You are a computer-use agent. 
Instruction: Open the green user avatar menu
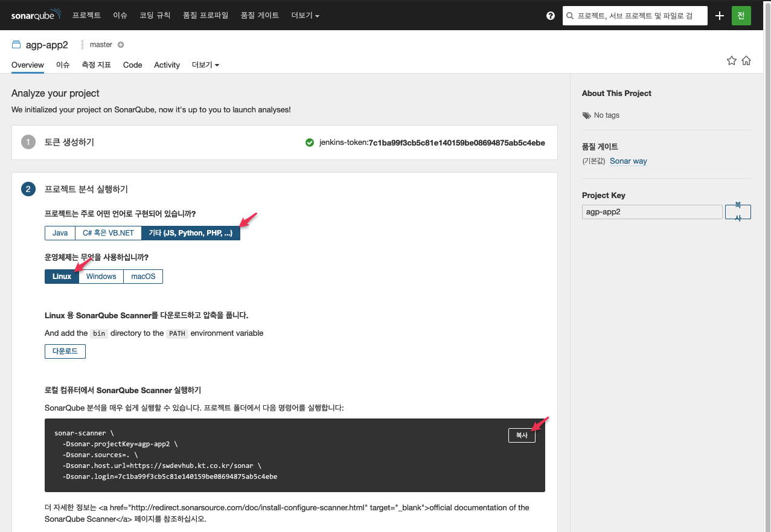coord(741,16)
